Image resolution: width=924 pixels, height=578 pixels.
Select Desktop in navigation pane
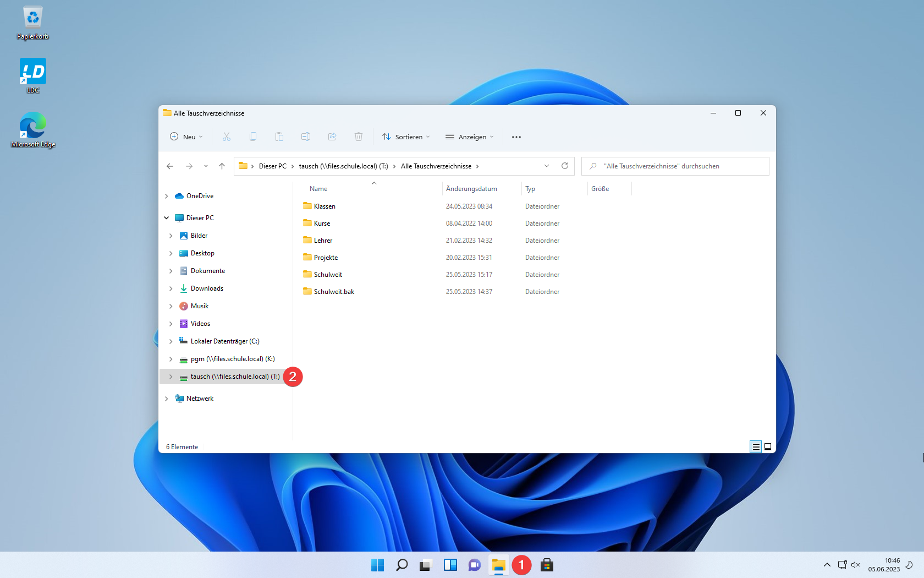[x=202, y=253]
